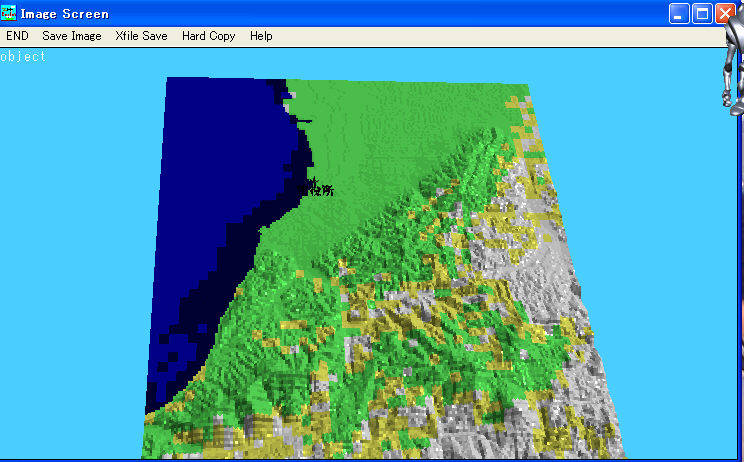Image resolution: width=744 pixels, height=462 pixels.
Task: Click the Image Screen title bar icon
Action: click(9, 14)
